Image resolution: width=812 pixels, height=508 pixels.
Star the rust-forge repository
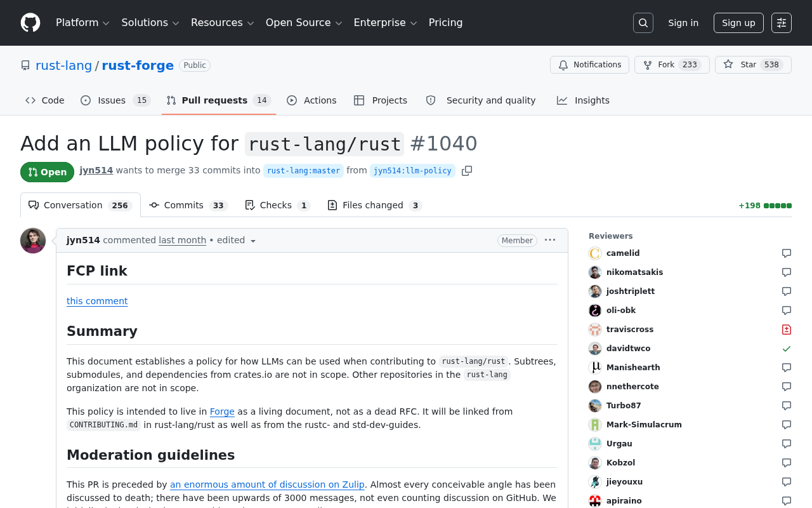(753, 65)
